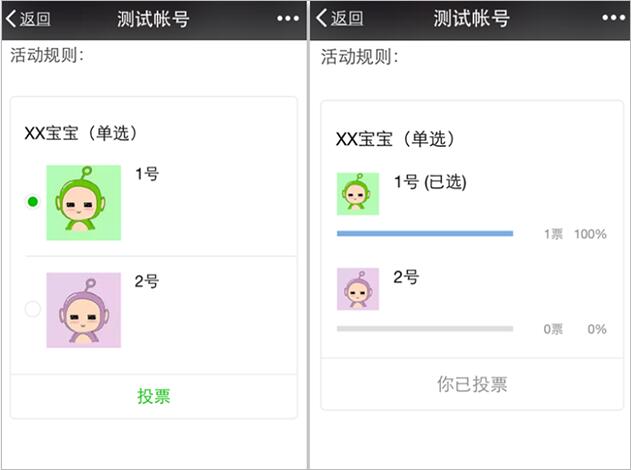Tap the back arrow on right screen
This screenshot has height=470, width=631.
325,19
